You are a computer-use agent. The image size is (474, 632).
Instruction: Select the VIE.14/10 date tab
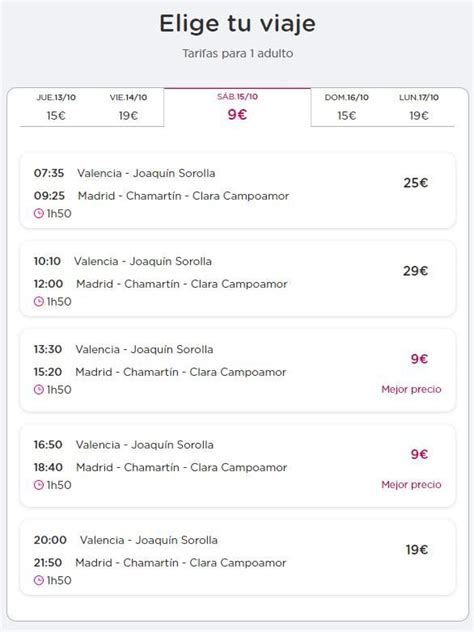coord(128,107)
